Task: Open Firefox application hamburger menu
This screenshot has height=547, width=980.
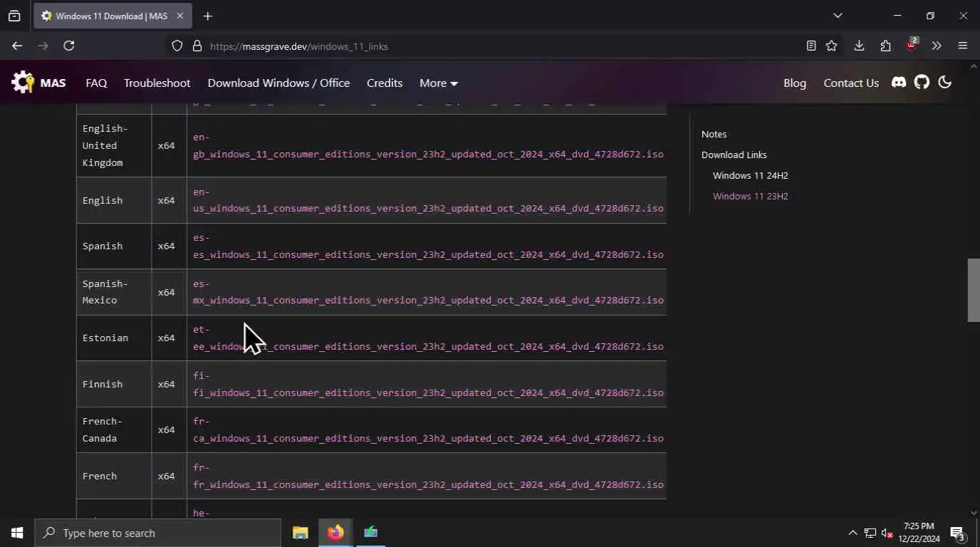Action: (x=963, y=46)
